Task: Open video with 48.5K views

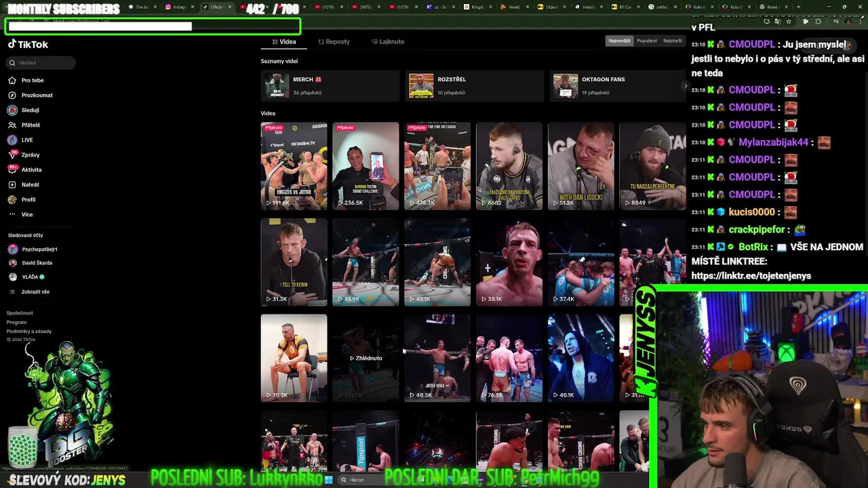Action: point(437,358)
